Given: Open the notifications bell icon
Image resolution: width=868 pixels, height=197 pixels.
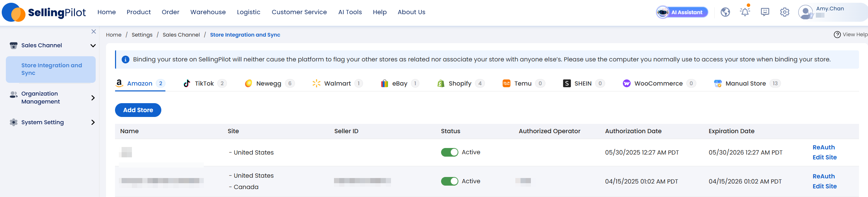Looking at the screenshot, I should click(x=745, y=12).
